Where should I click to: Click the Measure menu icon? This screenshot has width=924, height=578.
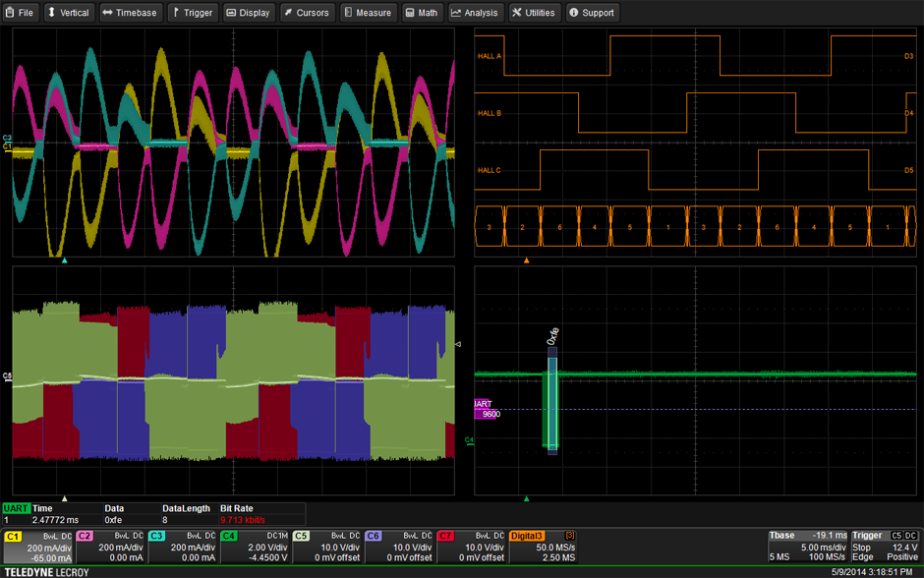pos(347,13)
